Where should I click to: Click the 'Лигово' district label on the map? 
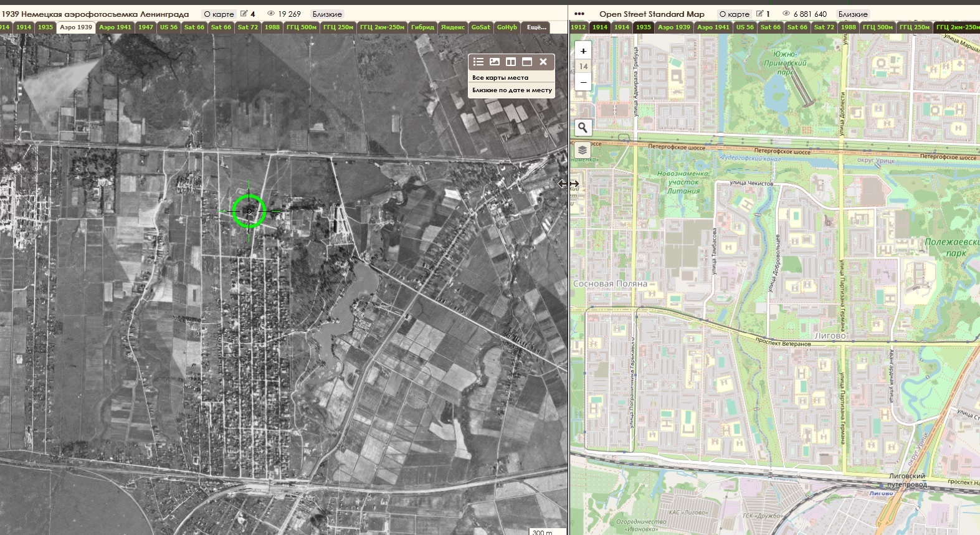830,335
